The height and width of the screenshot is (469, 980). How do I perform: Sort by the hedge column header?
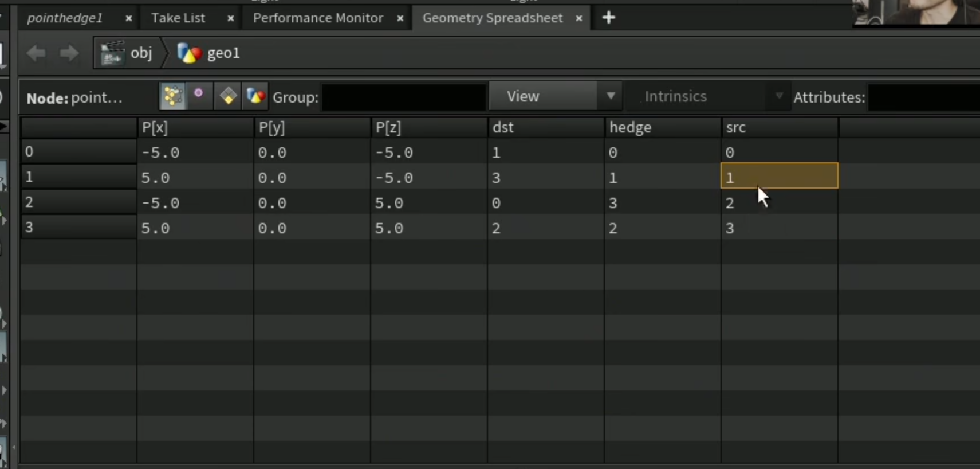point(662,127)
